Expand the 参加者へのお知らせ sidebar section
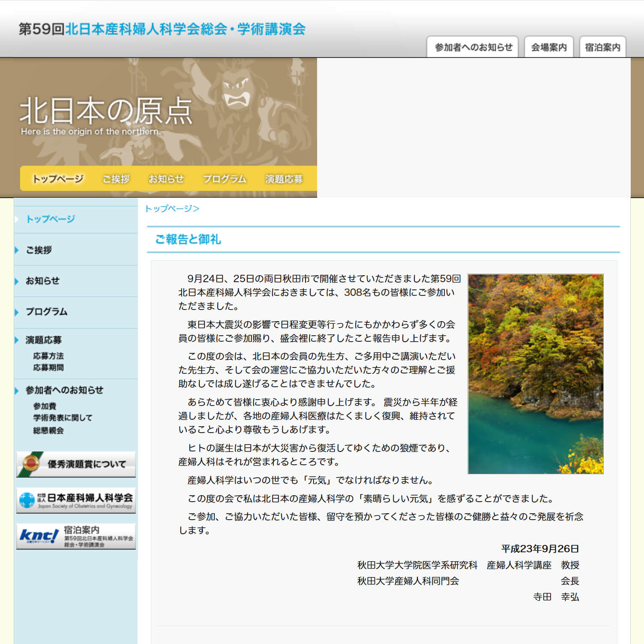 coord(64,390)
